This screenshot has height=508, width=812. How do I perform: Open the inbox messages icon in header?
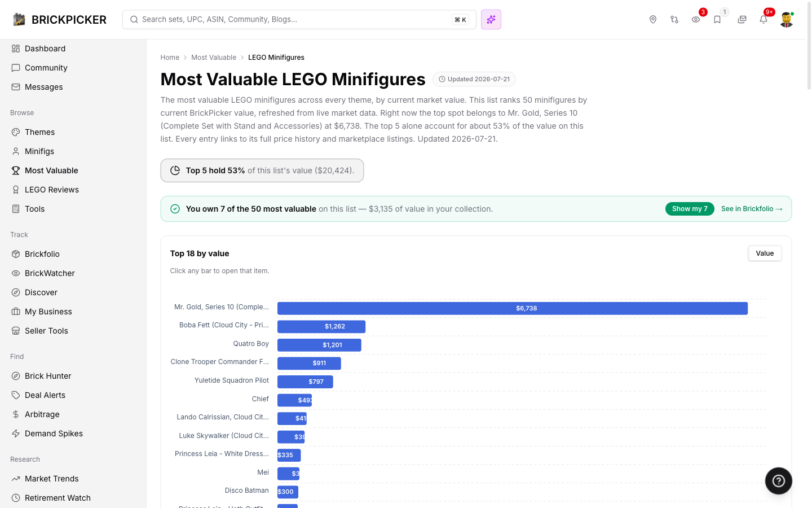[742, 20]
